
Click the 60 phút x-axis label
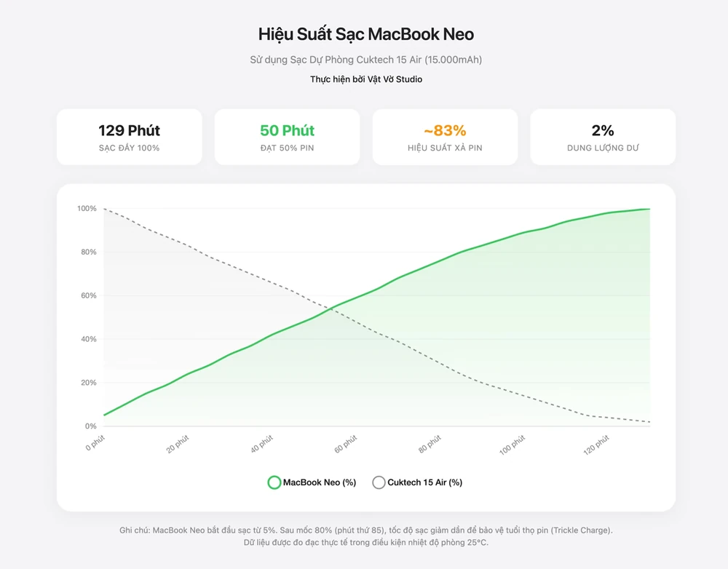point(346,444)
